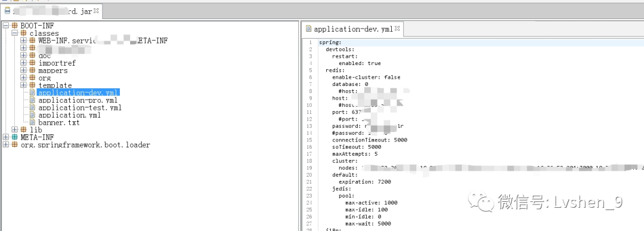Click the mappers package icon
This screenshot has height=231, width=644.
pyautogui.click(x=32, y=70)
